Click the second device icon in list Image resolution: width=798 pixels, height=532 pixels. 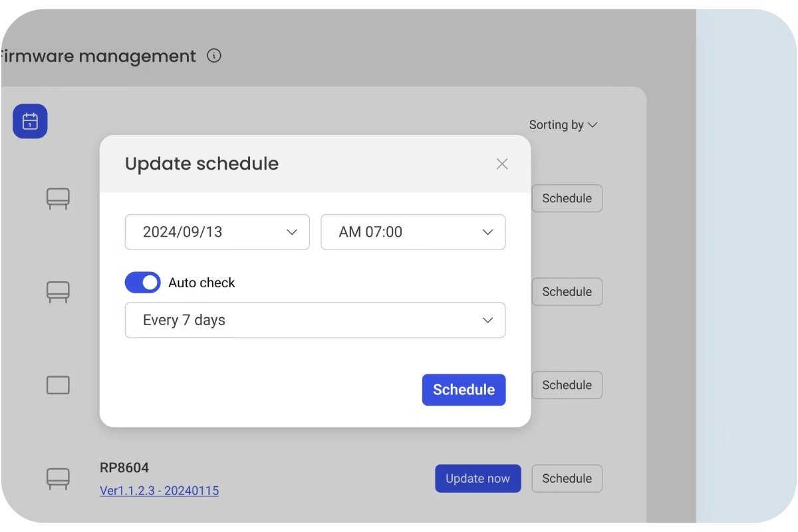pyautogui.click(x=58, y=291)
